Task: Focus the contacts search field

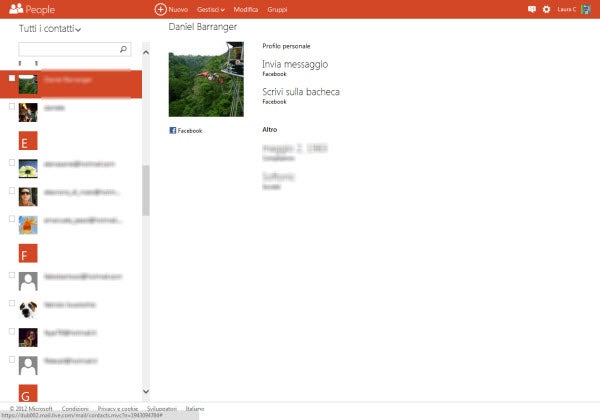Action: 75,49
